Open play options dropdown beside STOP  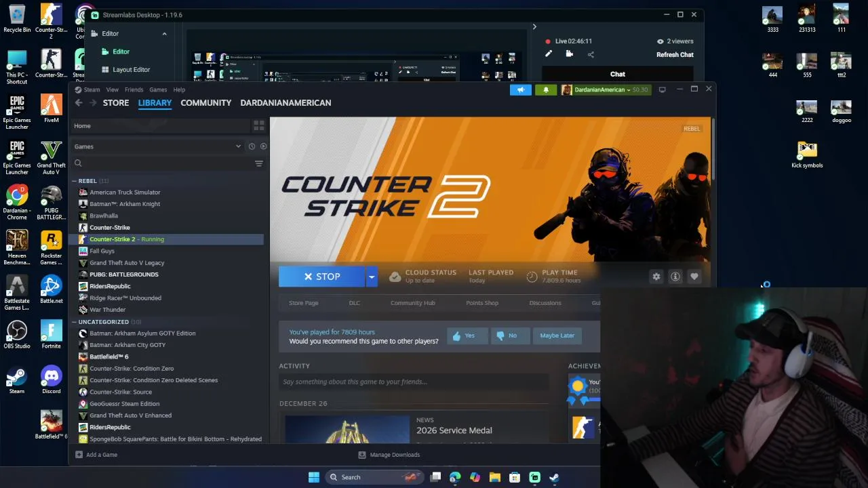pyautogui.click(x=371, y=277)
